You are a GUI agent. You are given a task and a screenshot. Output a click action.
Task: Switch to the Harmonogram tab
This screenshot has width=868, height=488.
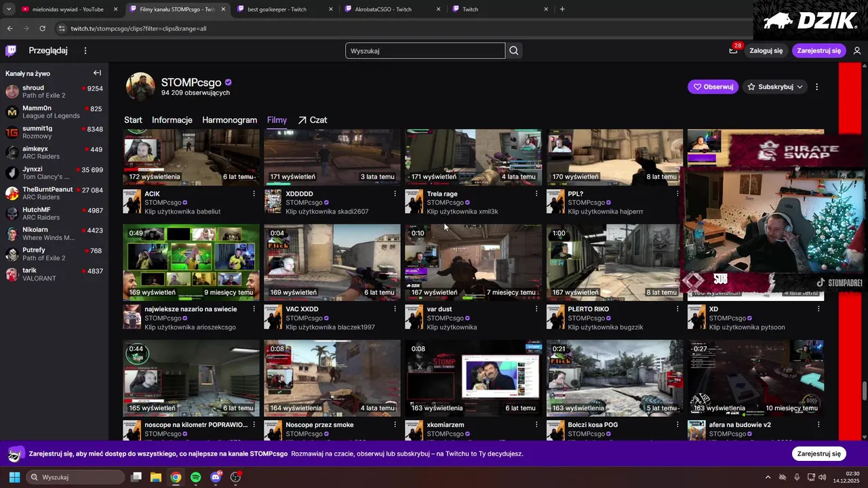pos(229,120)
